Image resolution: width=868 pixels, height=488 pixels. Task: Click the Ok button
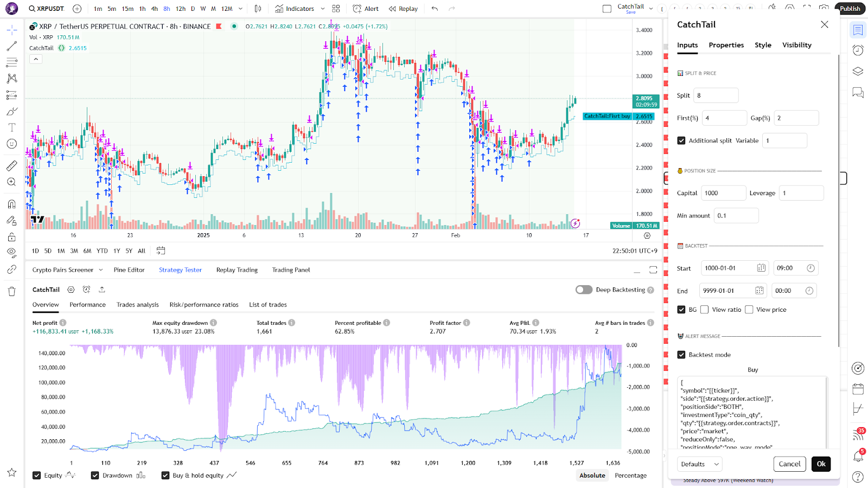point(821,464)
